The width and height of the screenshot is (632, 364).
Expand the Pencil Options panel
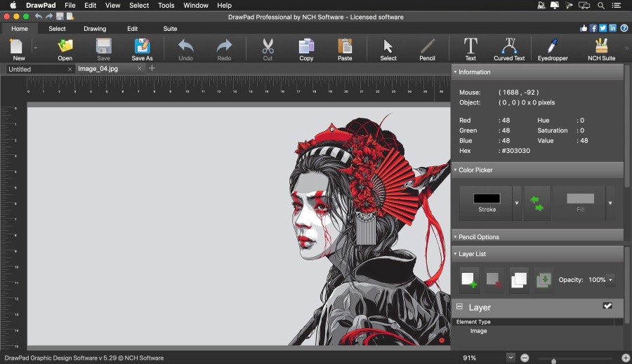coord(456,237)
